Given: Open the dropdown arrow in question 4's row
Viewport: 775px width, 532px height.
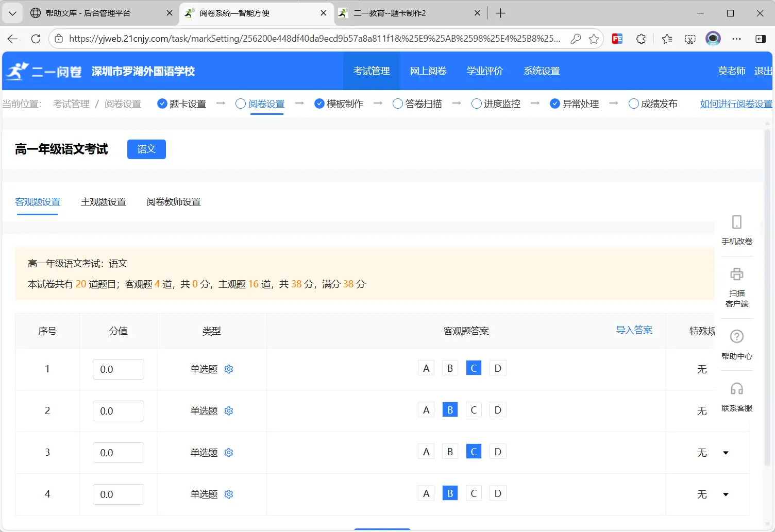Looking at the screenshot, I should coord(726,494).
